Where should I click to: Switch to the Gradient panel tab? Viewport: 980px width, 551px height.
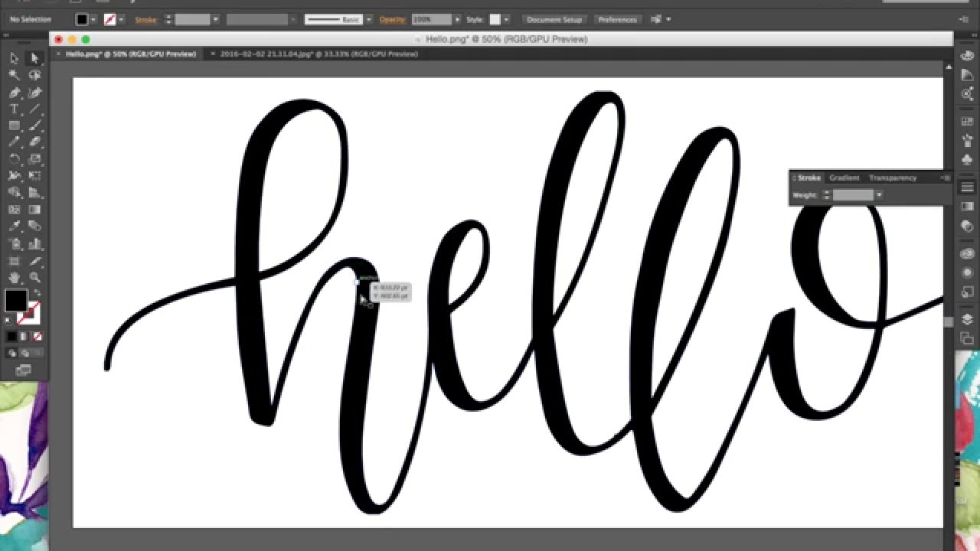(x=844, y=178)
